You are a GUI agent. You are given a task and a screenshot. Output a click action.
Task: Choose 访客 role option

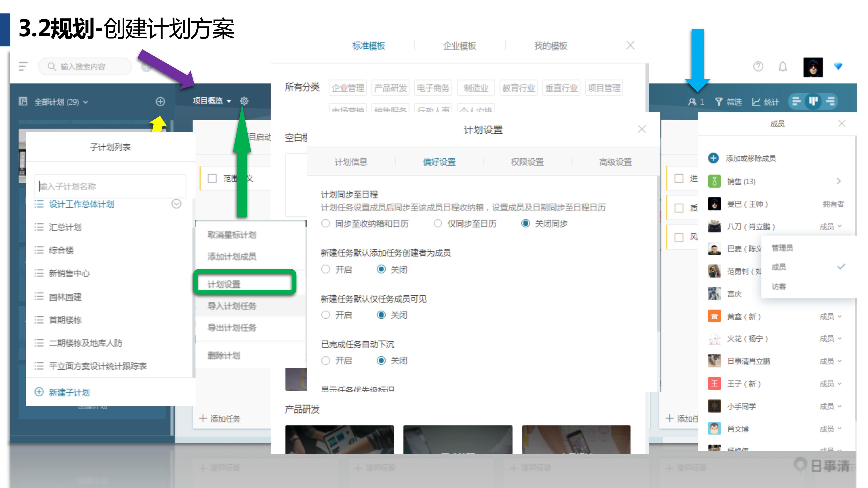[779, 286]
